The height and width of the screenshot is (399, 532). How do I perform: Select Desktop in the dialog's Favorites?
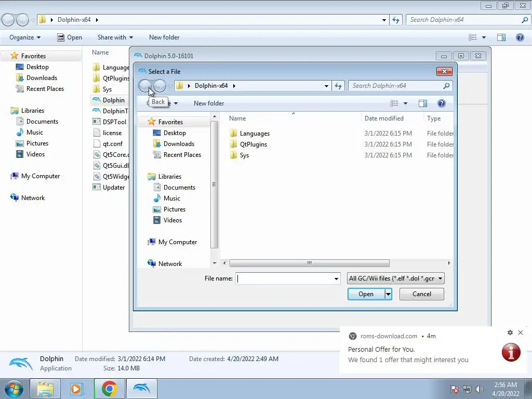pyautogui.click(x=175, y=133)
